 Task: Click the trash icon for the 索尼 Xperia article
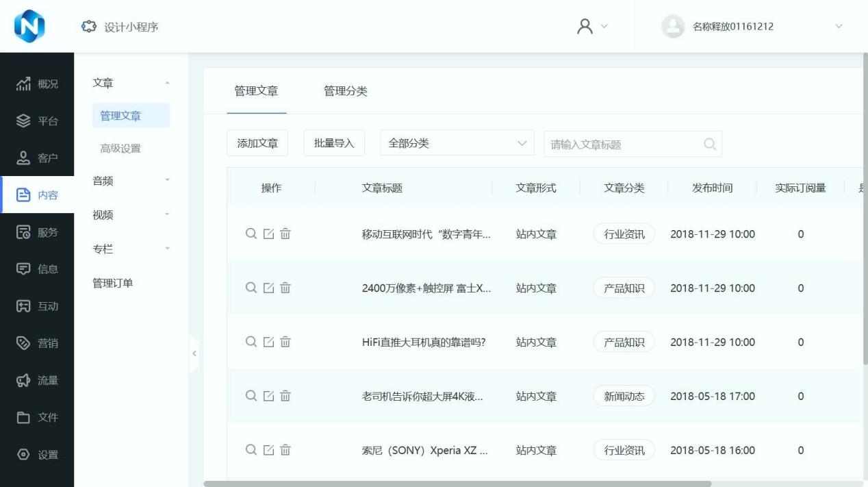click(x=285, y=450)
